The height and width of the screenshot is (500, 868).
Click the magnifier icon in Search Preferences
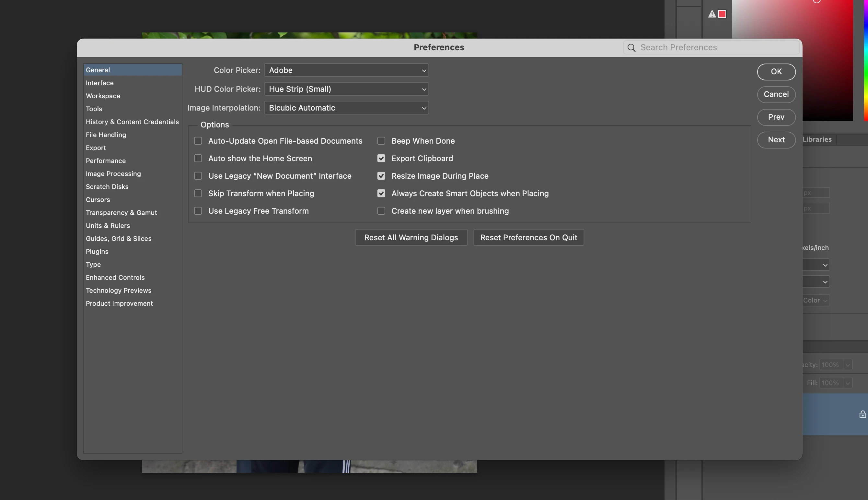pyautogui.click(x=631, y=48)
